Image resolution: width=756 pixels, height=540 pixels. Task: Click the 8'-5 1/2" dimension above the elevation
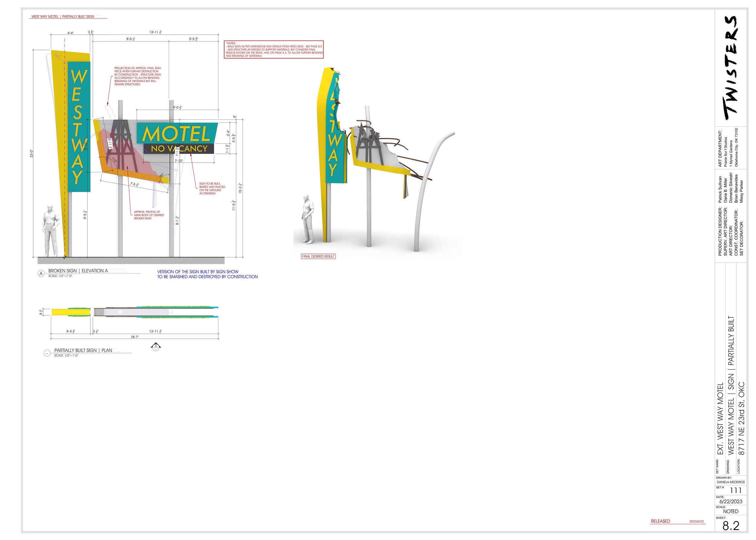pos(130,39)
